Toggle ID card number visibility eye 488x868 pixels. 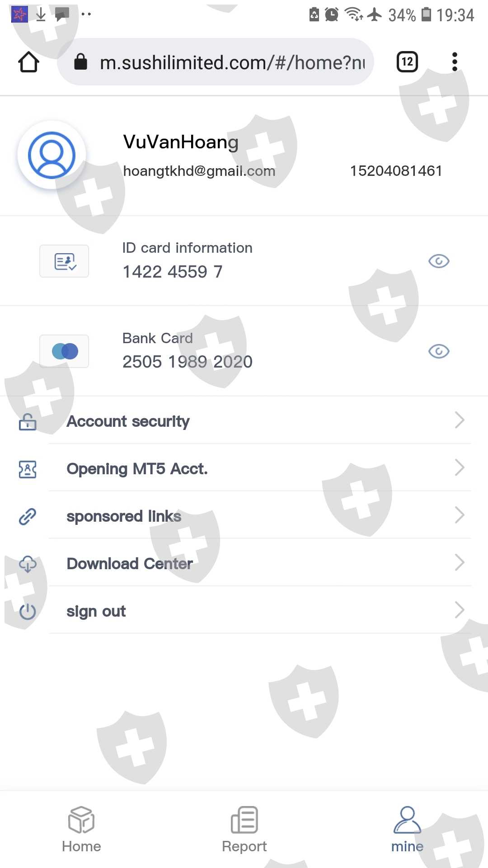click(x=438, y=261)
